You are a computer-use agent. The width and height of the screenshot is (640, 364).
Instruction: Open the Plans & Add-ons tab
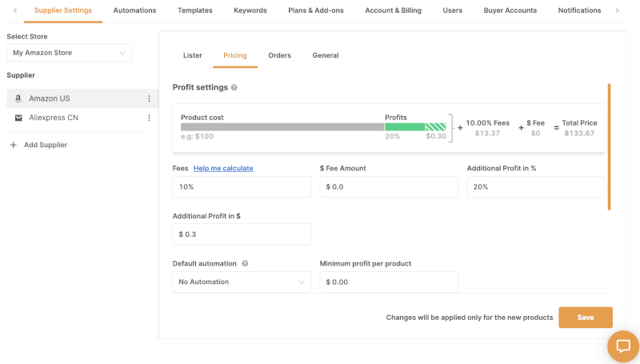click(x=316, y=10)
